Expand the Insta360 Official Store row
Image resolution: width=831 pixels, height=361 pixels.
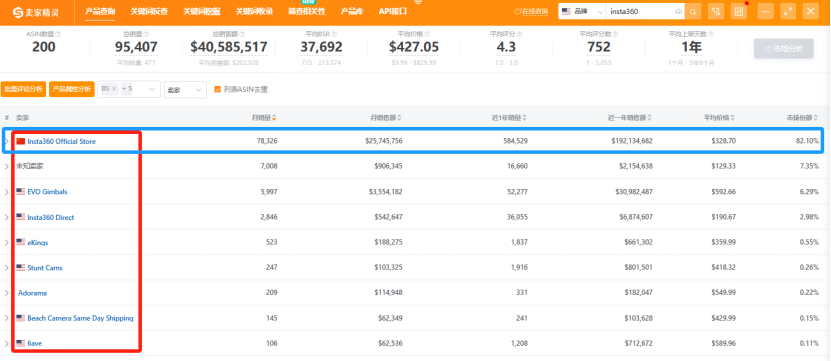[7, 142]
